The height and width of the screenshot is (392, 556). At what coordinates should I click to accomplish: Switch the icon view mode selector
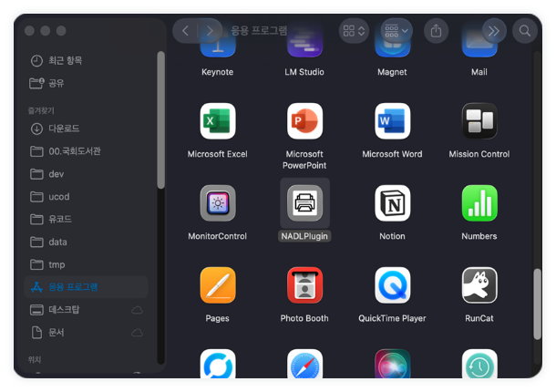pos(354,31)
